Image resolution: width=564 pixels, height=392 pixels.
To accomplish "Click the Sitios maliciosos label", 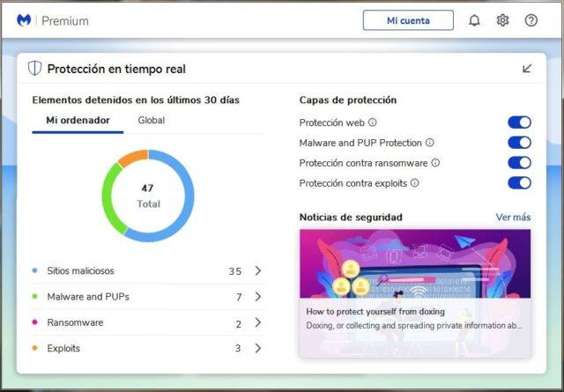I will coord(80,270).
